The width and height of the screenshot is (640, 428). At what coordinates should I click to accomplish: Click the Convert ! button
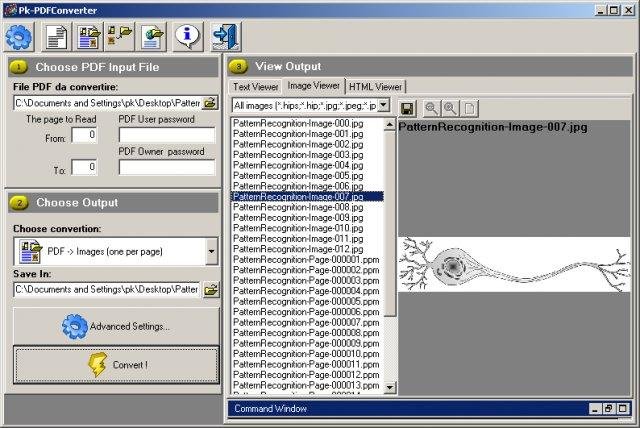point(116,365)
